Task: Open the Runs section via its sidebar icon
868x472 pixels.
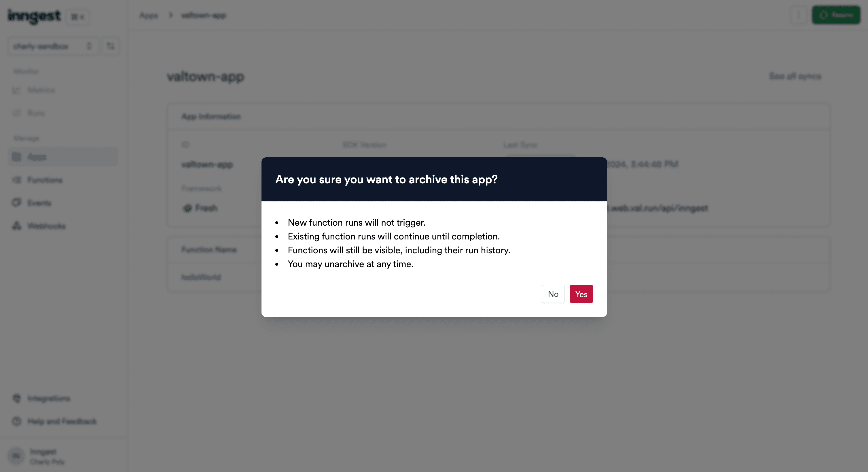Action: point(16,113)
